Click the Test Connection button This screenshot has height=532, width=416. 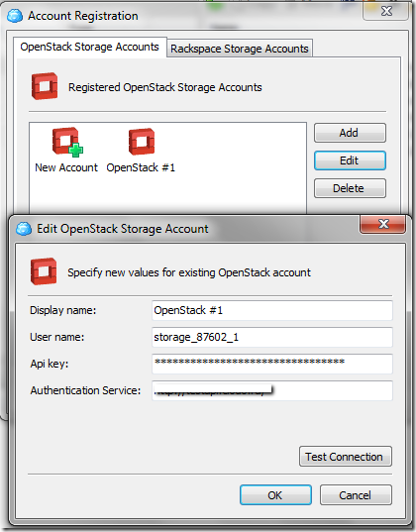[x=346, y=457]
